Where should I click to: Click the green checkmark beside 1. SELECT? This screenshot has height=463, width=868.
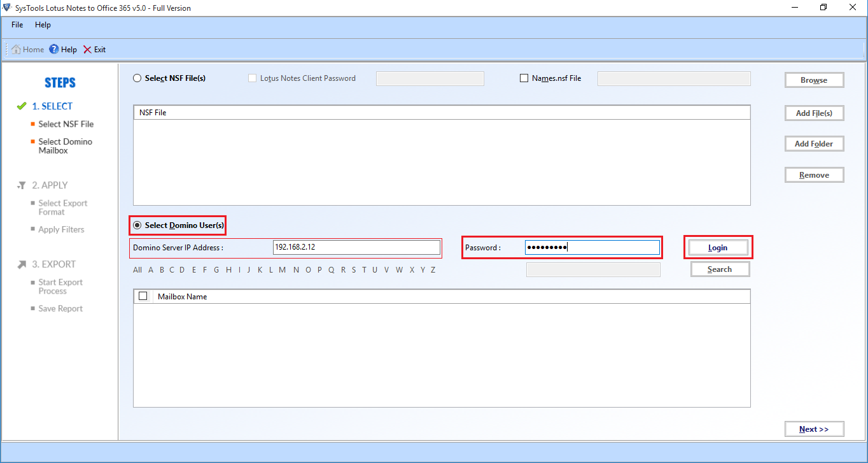(x=22, y=106)
